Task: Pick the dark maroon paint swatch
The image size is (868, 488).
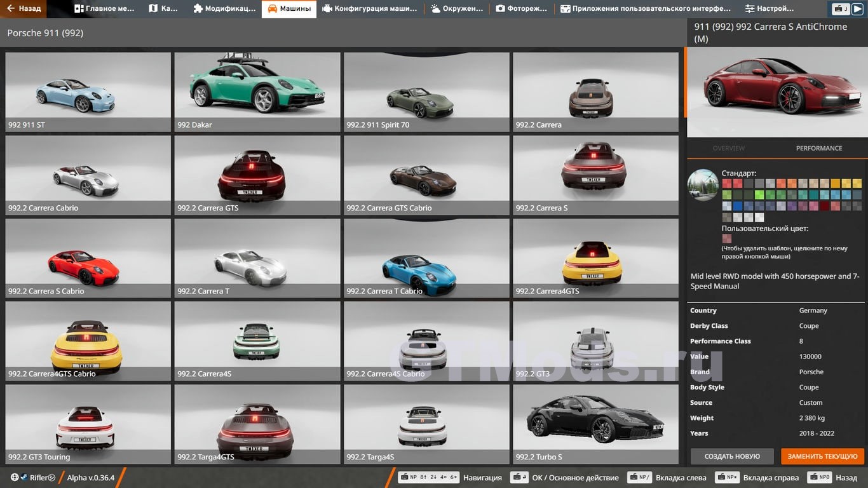Action: [825, 206]
